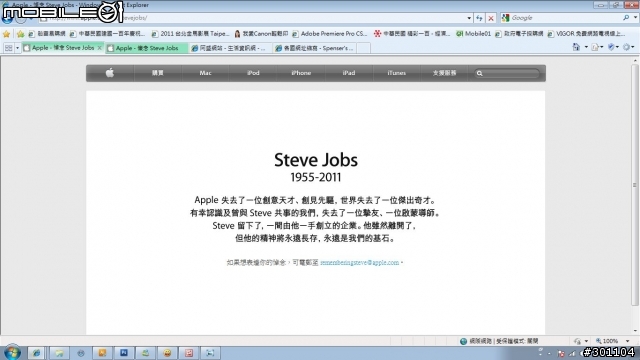
Task: Click the rememberingsteve@apple.com email link
Action: pos(360,262)
